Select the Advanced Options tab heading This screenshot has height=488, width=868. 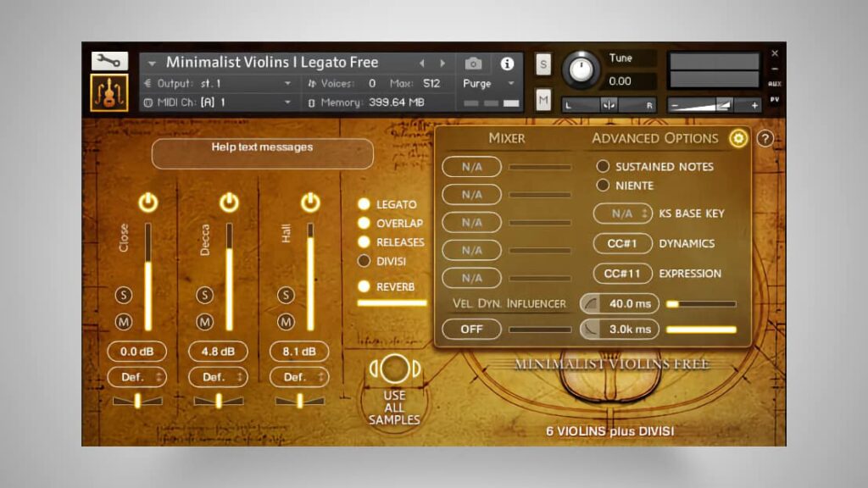pos(654,138)
